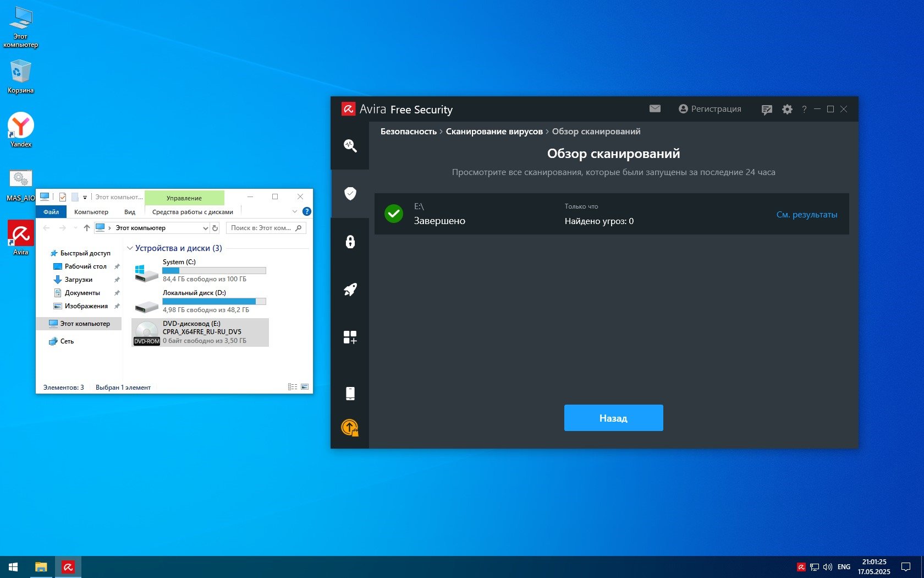The width and height of the screenshot is (924, 578).
Task: Open the Avira mail envelope icon
Action: click(x=654, y=109)
